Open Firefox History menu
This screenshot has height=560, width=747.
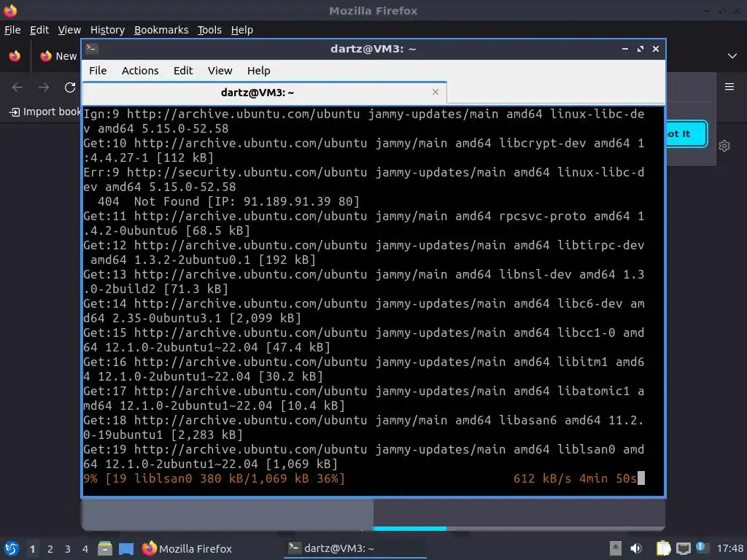click(107, 30)
